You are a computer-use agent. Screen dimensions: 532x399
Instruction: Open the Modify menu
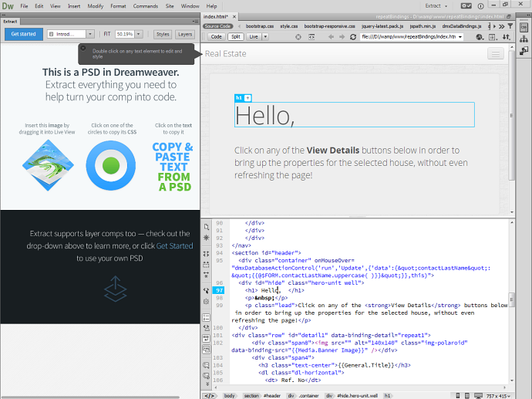point(96,5)
